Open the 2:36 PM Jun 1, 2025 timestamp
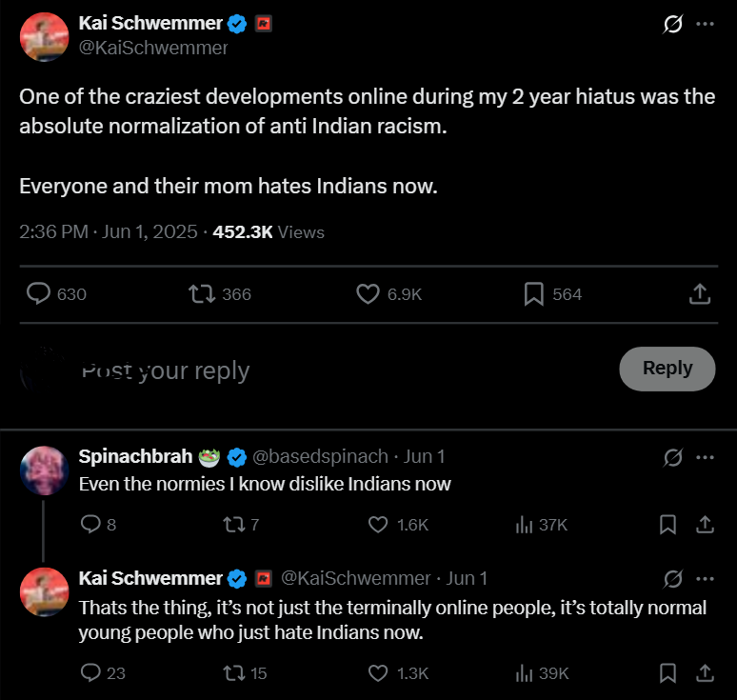 pyautogui.click(x=108, y=231)
